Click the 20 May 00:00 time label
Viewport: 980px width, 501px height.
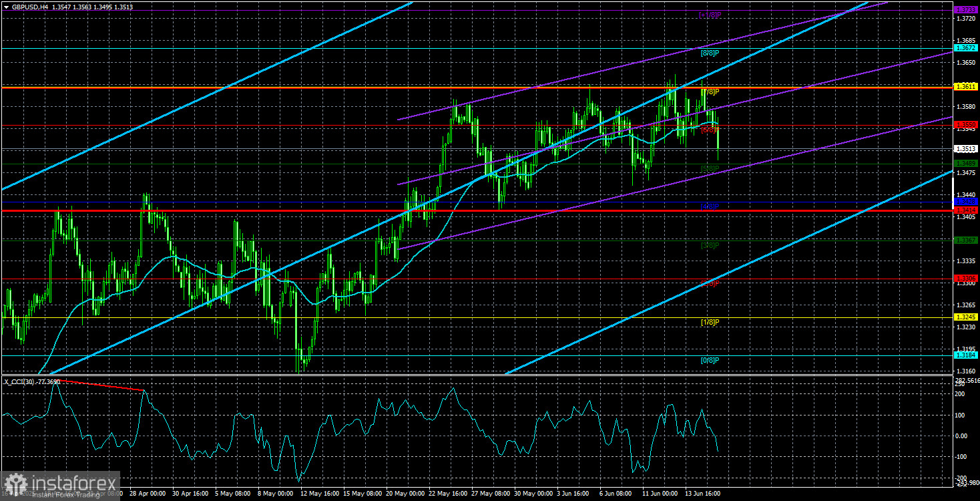pos(406,494)
